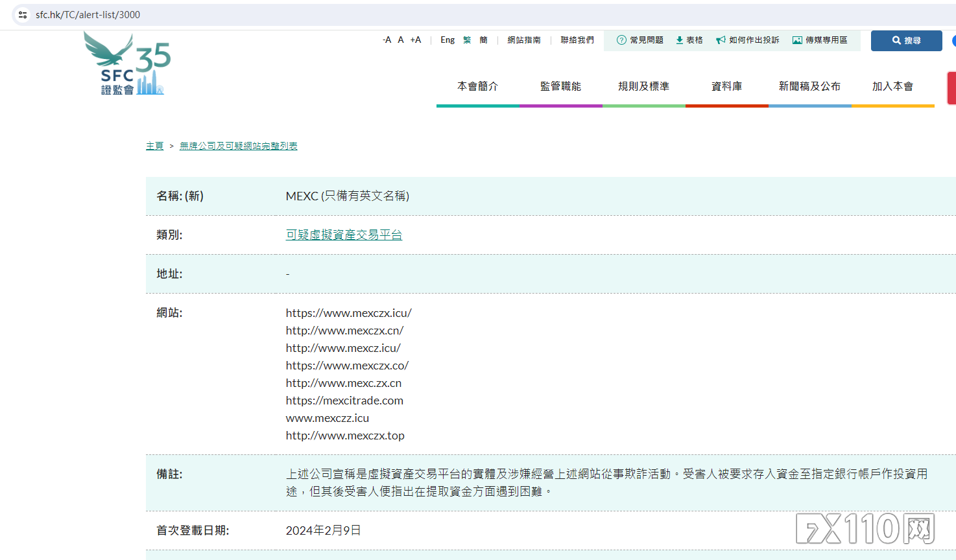
Task: Expand the 資料庫 menu
Action: tap(726, 86)
